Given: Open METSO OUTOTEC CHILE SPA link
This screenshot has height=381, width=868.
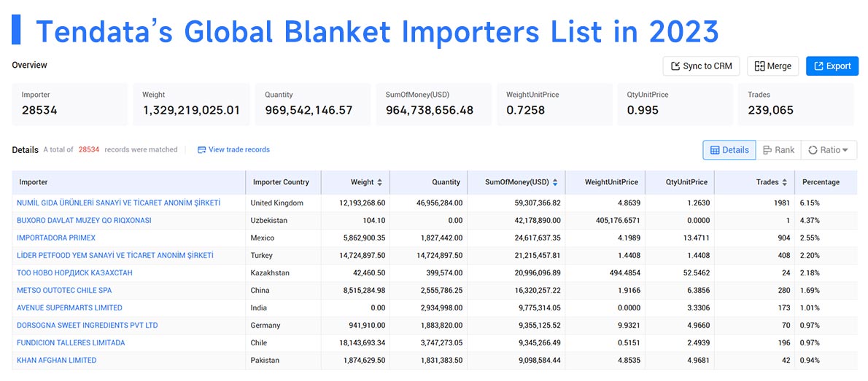Looking at the screenshot, I should (x=64, y=291).
